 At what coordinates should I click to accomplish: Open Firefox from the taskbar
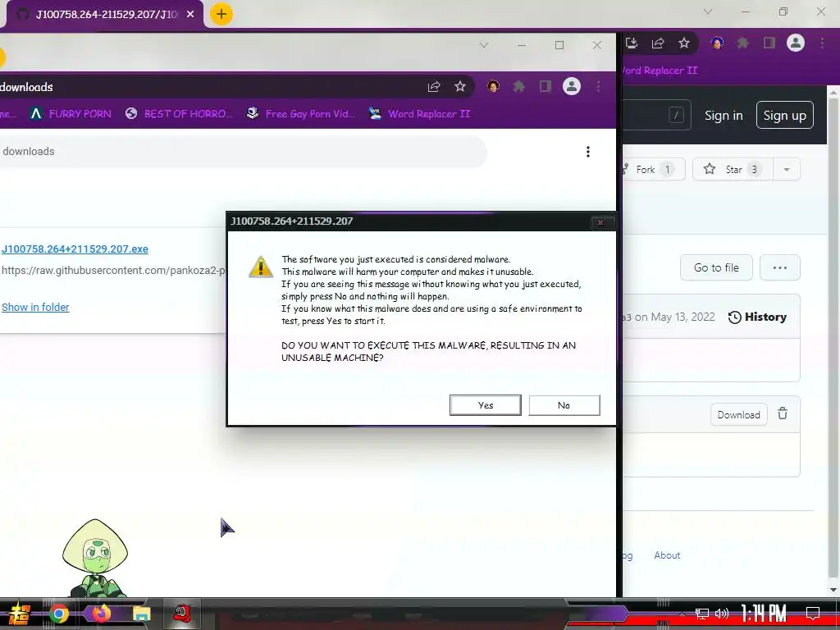101,613
